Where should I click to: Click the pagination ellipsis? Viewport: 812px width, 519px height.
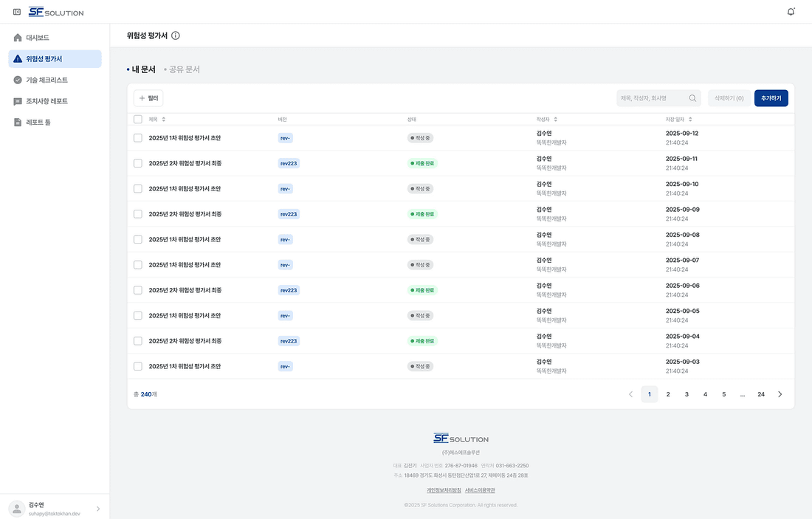[x=743, y=394]
